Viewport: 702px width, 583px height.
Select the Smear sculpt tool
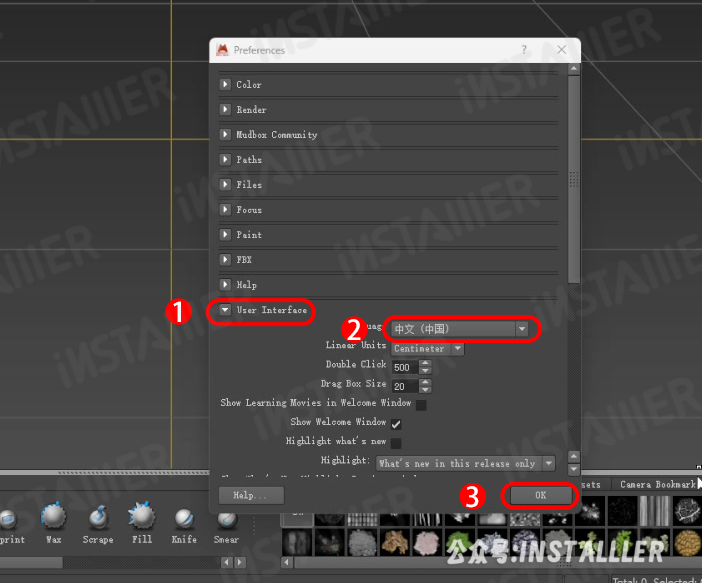[227, 528]
